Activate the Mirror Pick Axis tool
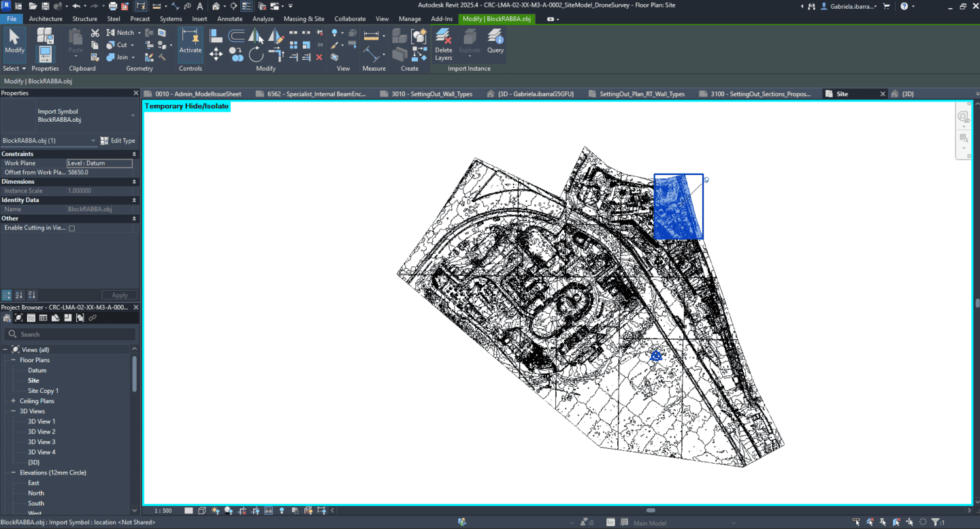The width and height of the screenshot is (980, 529). pyautogui.click(x=256, y=35)
